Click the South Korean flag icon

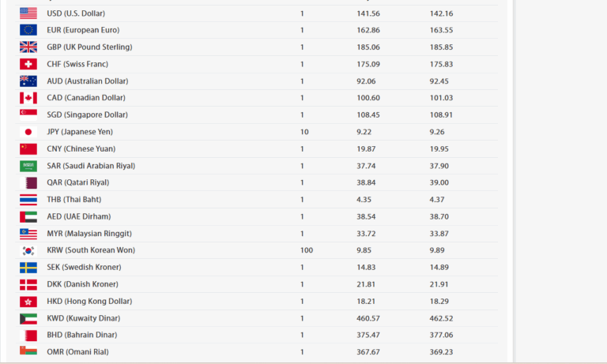click(x=28, y=250)
